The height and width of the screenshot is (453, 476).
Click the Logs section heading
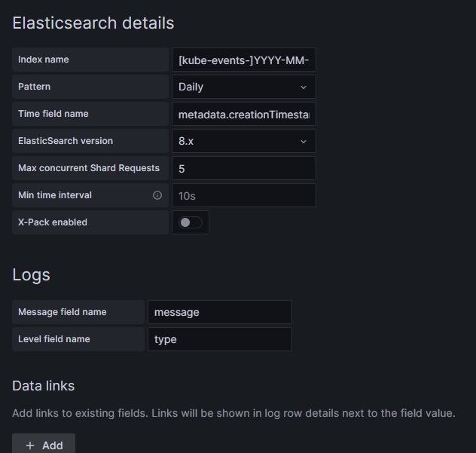(x=32, y=275)
